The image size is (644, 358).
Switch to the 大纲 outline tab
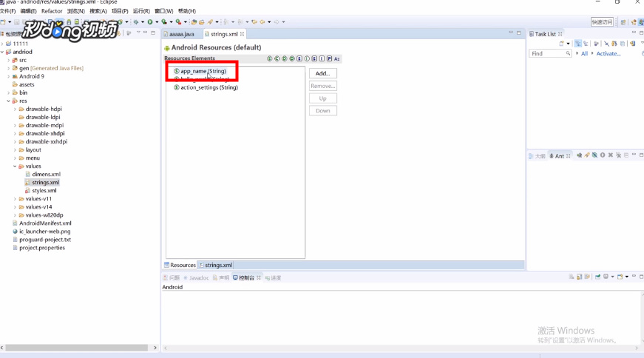(538, 156)
